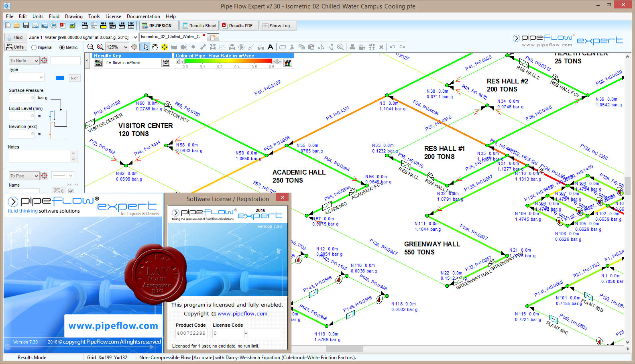
Task: Click the Notes text area
Action: pyautogui.click(x=43, y=156)
